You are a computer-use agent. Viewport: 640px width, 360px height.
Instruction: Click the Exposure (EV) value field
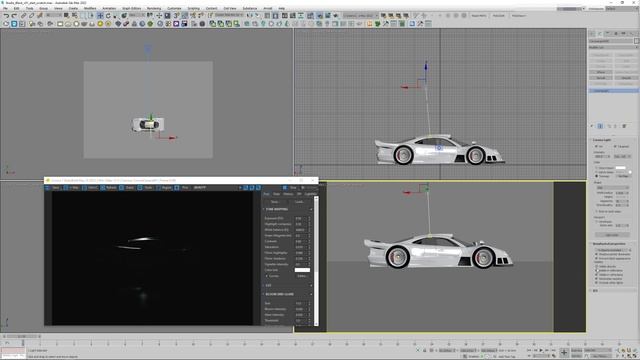300,218
